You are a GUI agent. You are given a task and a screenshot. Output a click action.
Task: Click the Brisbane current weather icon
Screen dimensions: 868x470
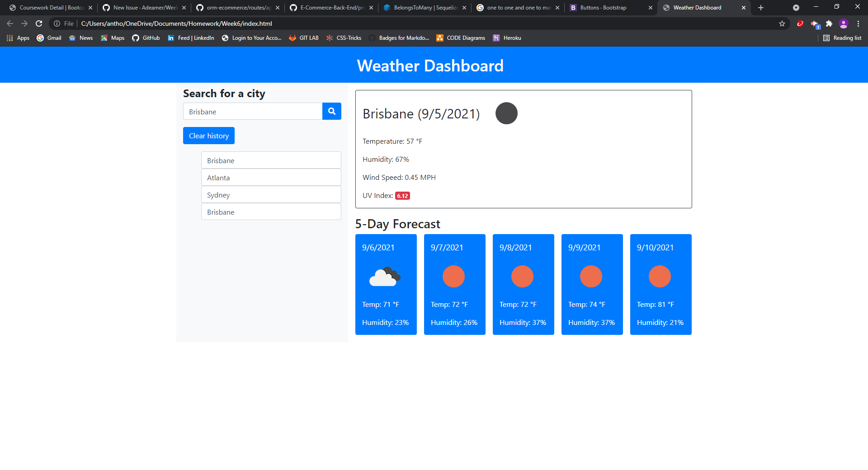506,113
